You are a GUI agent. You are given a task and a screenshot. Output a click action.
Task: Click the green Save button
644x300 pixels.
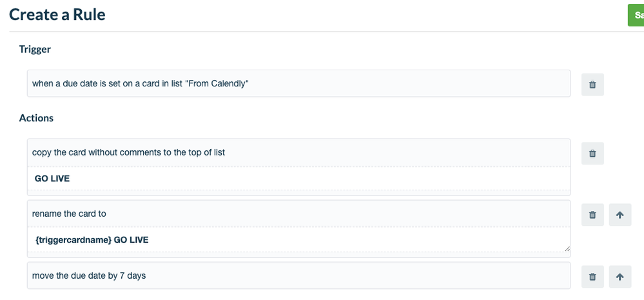click(636, 15)
